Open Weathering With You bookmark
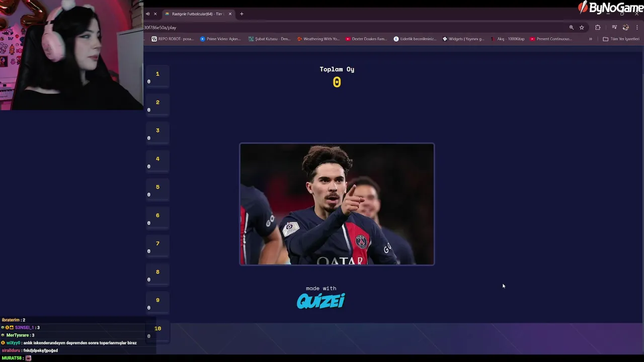 click(x=318, y=39)
